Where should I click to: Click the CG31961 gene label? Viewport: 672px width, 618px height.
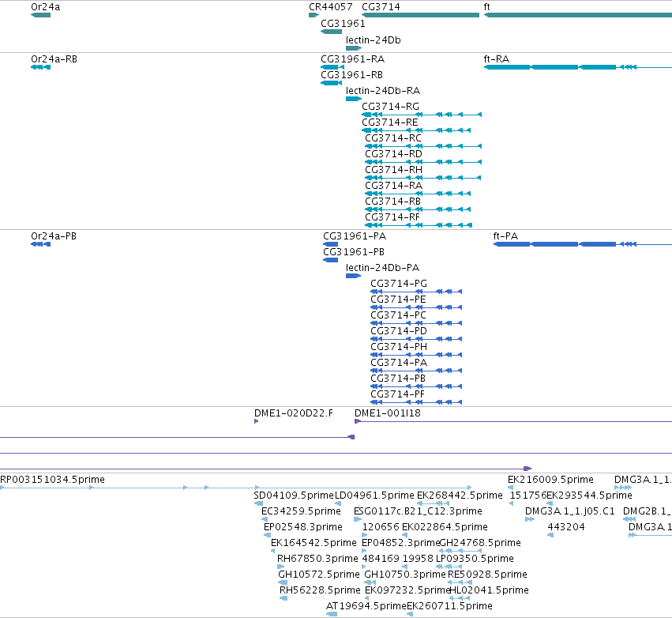pyautogui.click(x=343, y=24)
